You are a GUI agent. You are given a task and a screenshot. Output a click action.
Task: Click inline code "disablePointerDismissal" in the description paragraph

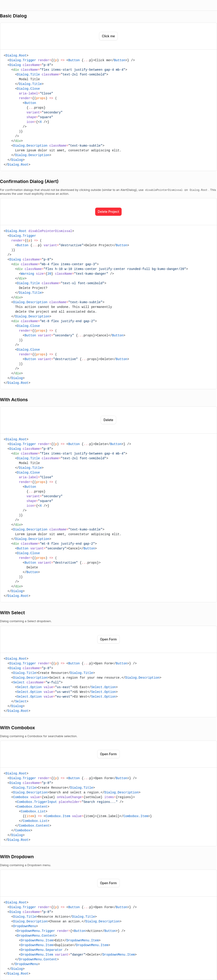[x=164, y=190]
